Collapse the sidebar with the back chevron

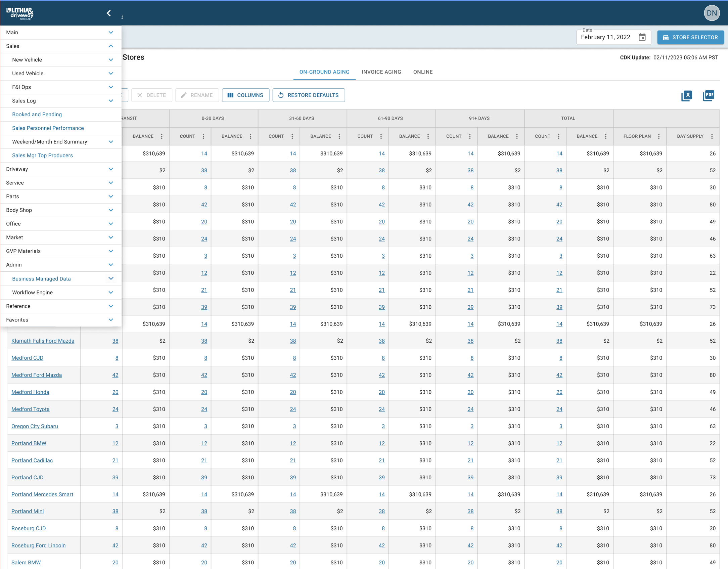108,13
